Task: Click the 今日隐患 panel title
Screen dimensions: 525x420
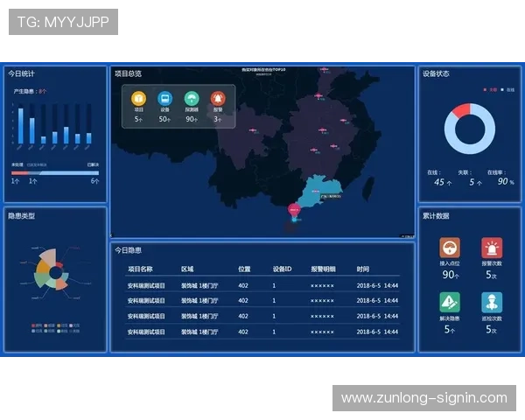Action: point(128,250)
